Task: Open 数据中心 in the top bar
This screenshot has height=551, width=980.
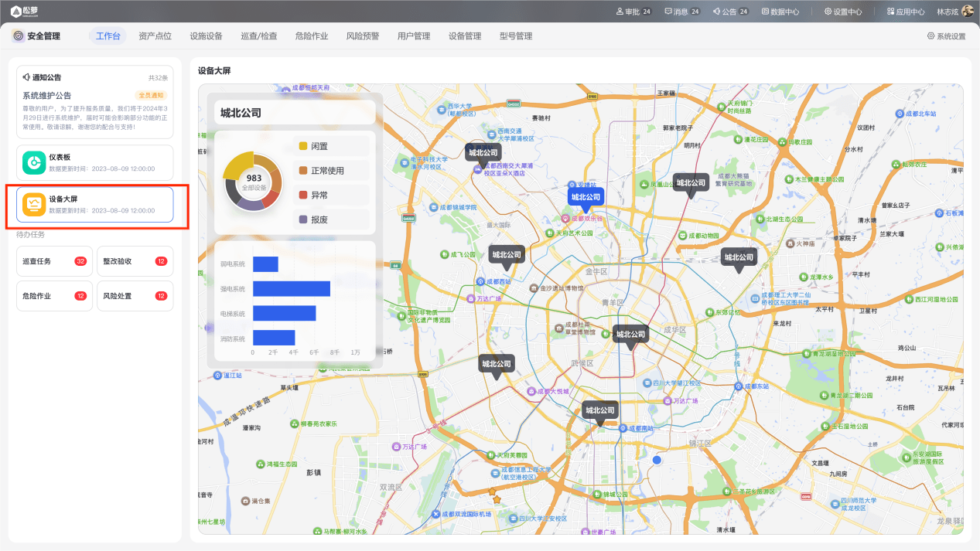Action: 780,12
